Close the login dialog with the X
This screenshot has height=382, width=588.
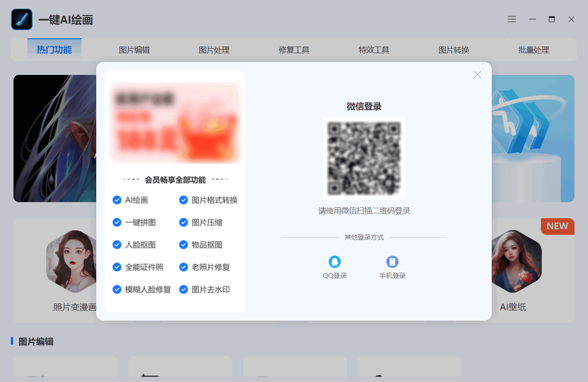(x=477, y=74)
